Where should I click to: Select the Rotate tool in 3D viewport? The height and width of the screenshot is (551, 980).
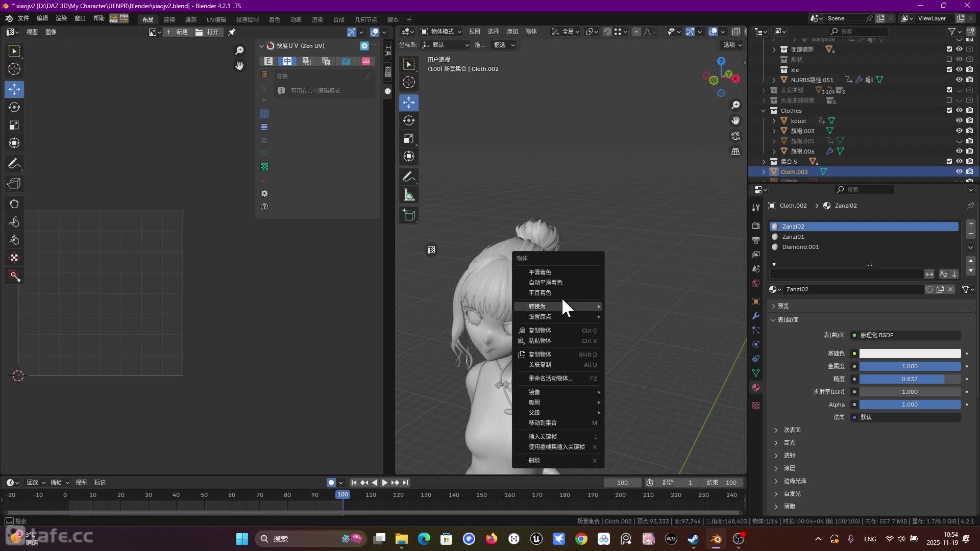pyautogui.click(x=409, y=120)
